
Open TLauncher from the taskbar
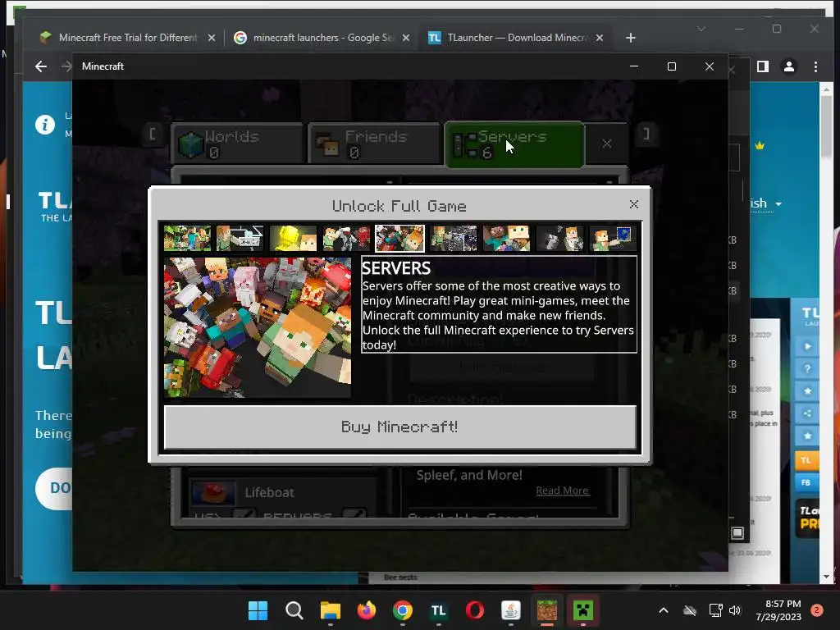[x=439, y=610]
